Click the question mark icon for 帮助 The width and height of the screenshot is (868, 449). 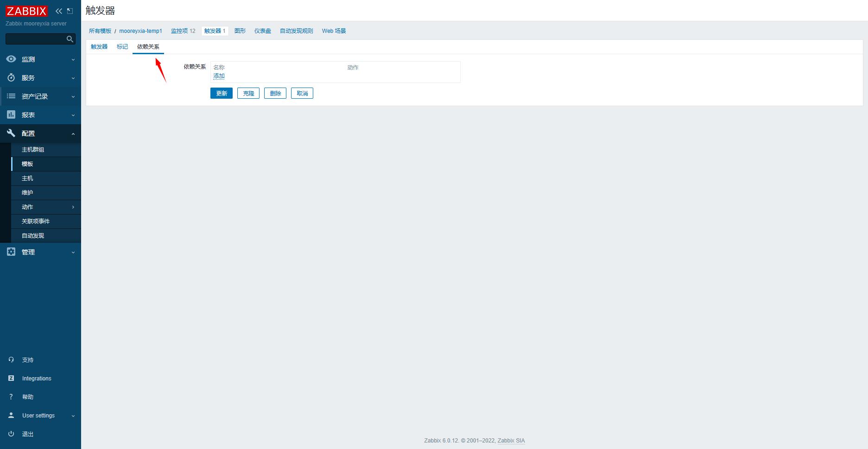pyautogui.click(x=11, y=397)
